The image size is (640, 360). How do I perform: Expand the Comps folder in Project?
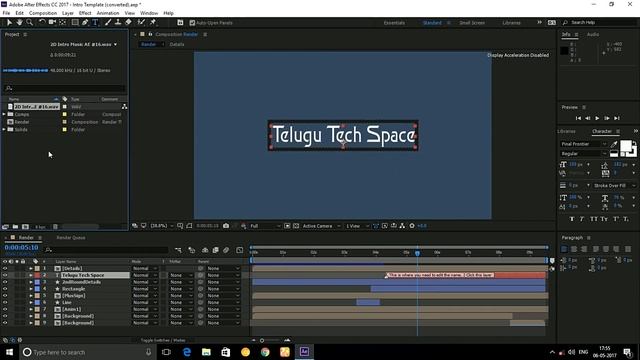point(4,114)
